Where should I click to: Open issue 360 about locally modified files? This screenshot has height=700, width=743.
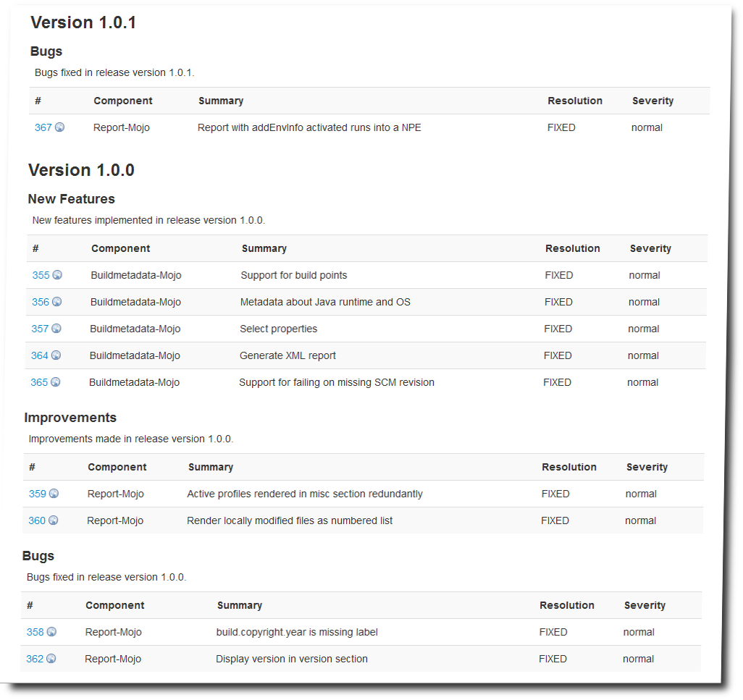point(35,520)
